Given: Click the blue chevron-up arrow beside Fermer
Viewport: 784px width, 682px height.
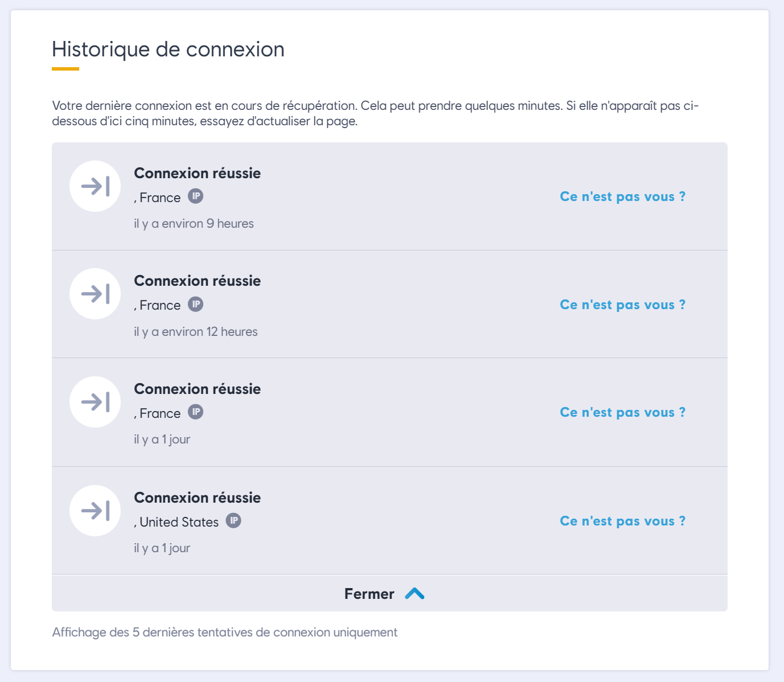Looking at the screenshot, I should (414, 594).
